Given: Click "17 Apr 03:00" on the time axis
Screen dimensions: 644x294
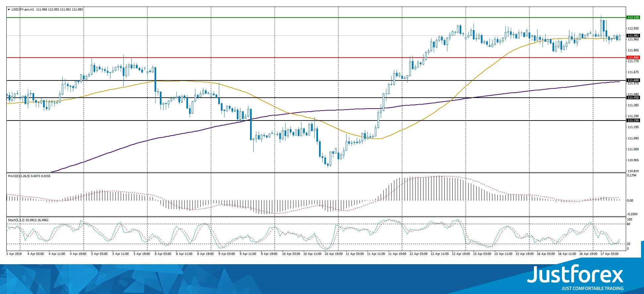Looking at the screenshot, I should (610, 254).
